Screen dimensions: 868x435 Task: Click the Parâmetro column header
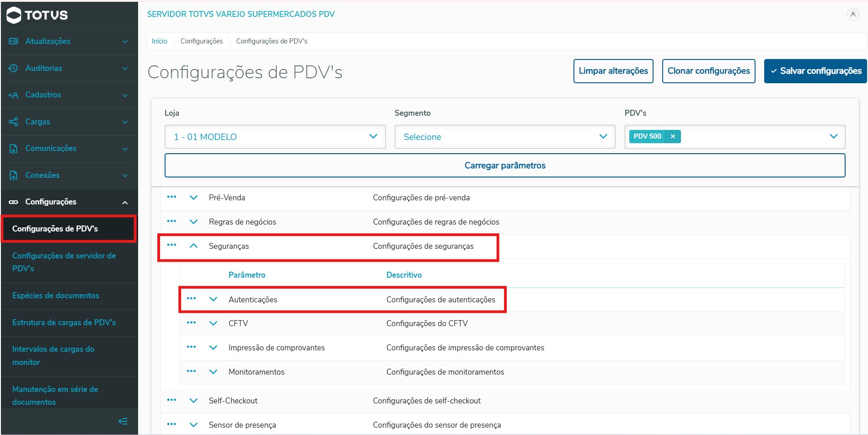pos(247,275)
